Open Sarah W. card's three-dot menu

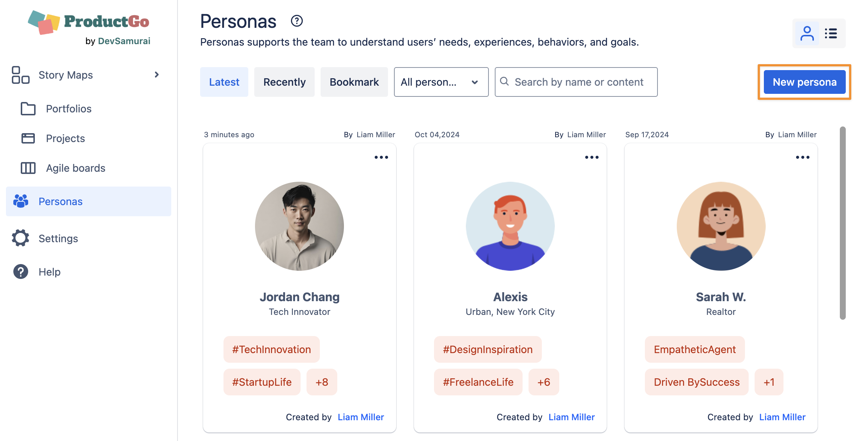[802, 157]
